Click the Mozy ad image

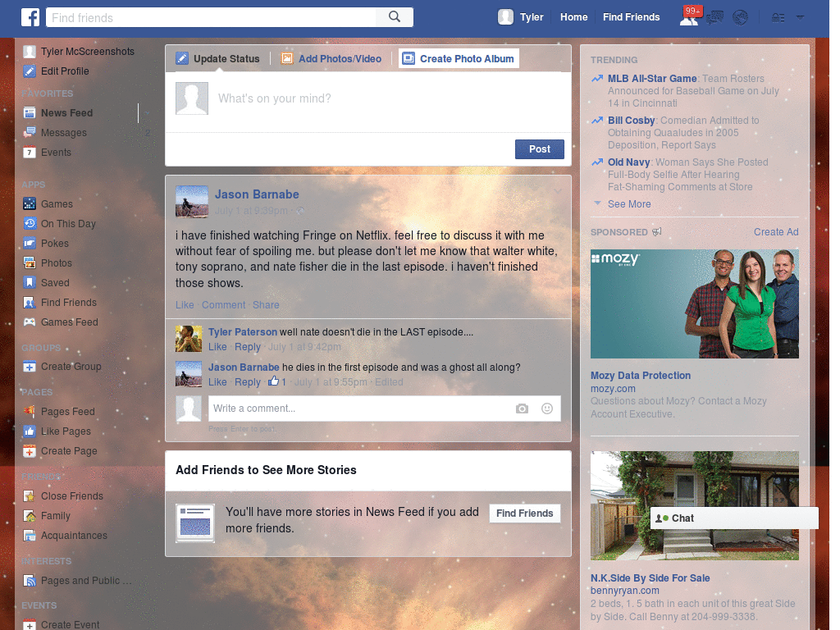pos(694,304)
